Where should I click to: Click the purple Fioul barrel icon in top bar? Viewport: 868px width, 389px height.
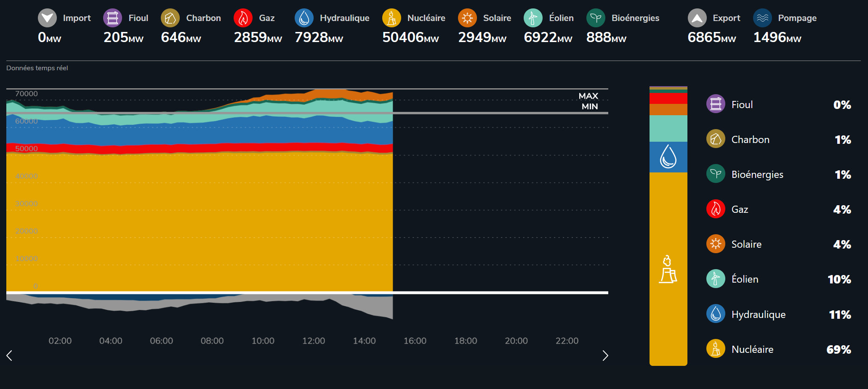112,18
